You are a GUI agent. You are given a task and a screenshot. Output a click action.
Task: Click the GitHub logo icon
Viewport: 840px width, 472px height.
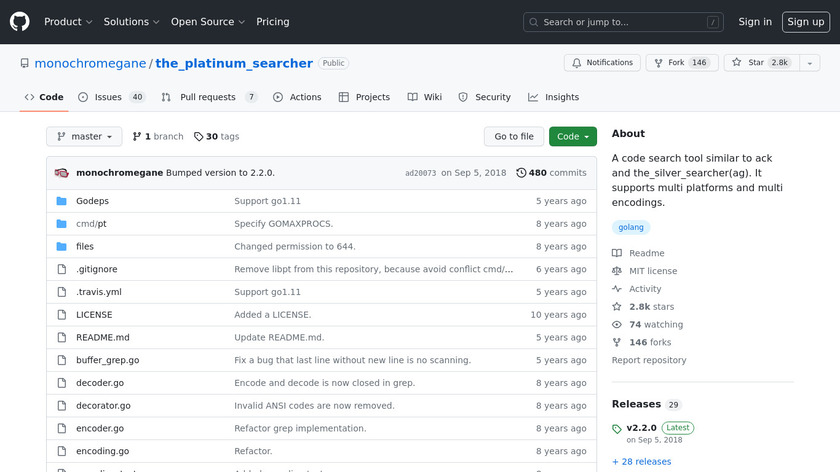click(20, 21)
